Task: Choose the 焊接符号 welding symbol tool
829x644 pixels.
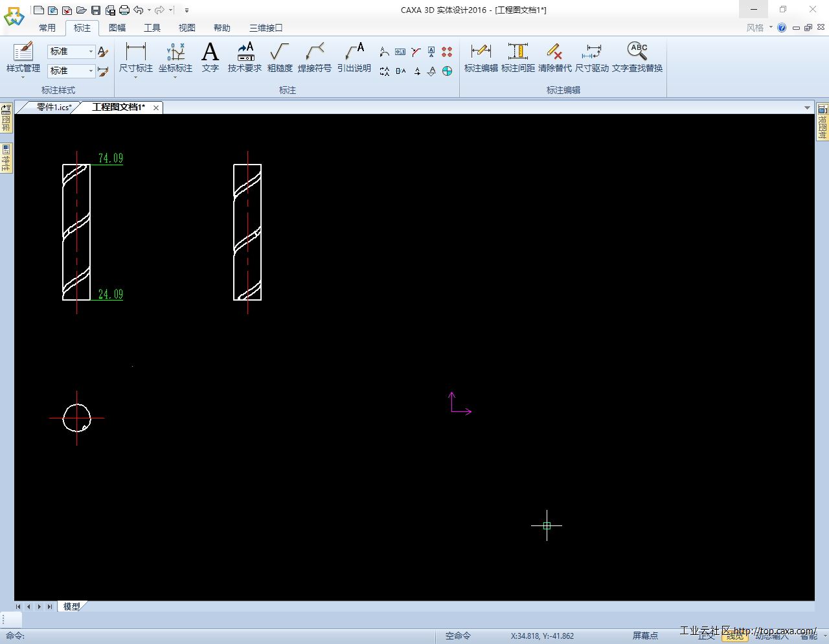Action: 314,57
